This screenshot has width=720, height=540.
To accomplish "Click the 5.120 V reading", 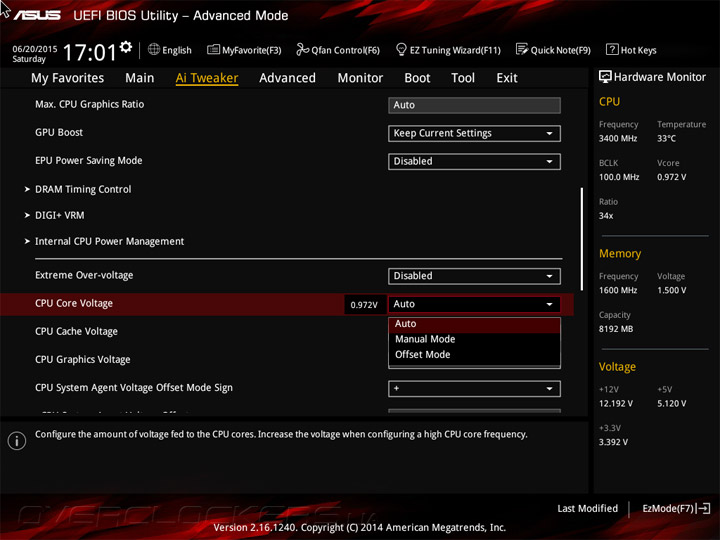I will [x=671, y=403].
